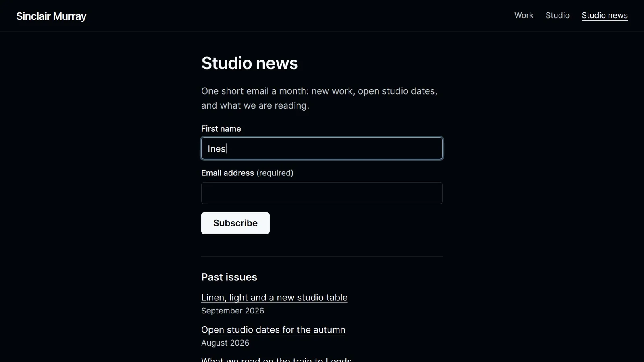The image size is (644, 362).
Task: Go to the Work page
Action: point(524,15)
